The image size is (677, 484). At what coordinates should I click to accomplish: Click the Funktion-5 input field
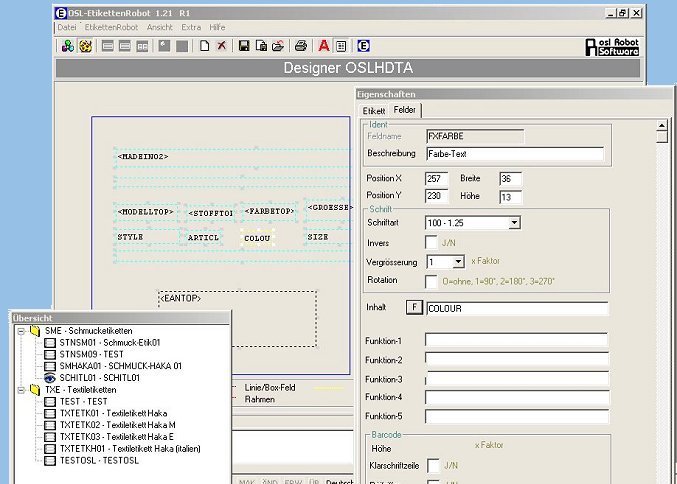click(x=517, y=416)
